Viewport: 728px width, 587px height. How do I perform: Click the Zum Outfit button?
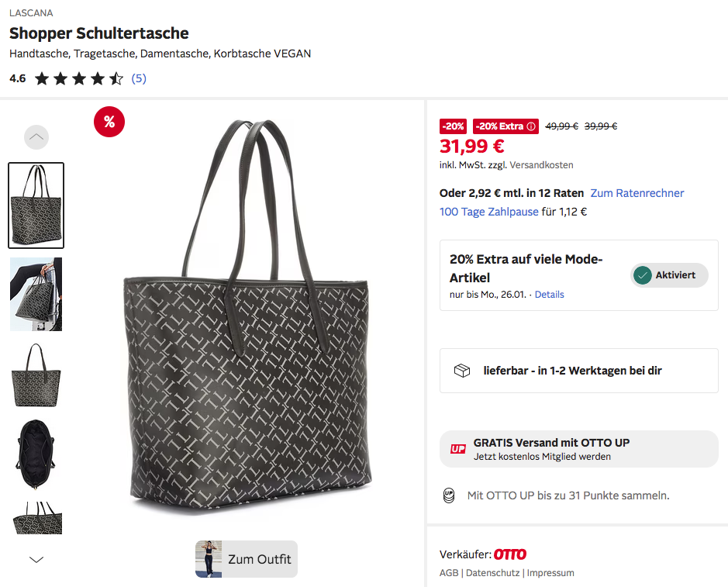[247, 559]
